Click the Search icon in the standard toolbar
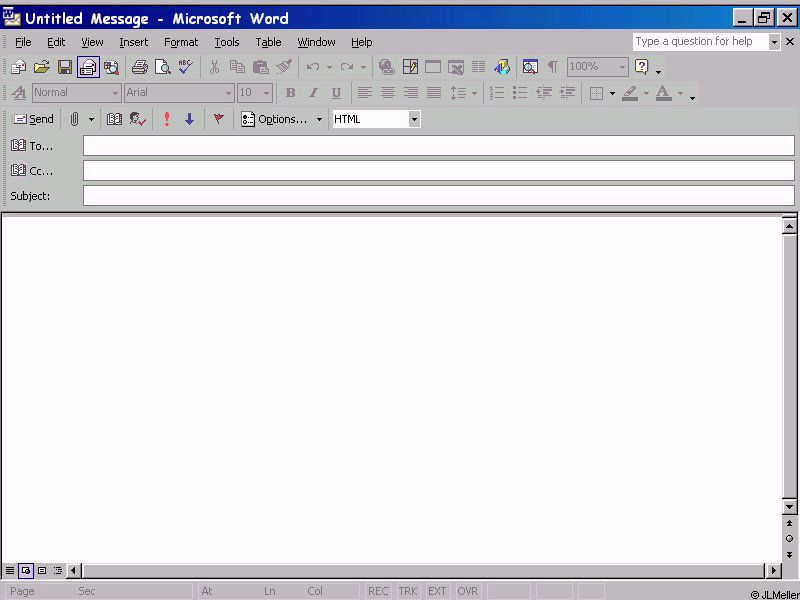This screenshot has width=800, height=600. tap(111, 67)
